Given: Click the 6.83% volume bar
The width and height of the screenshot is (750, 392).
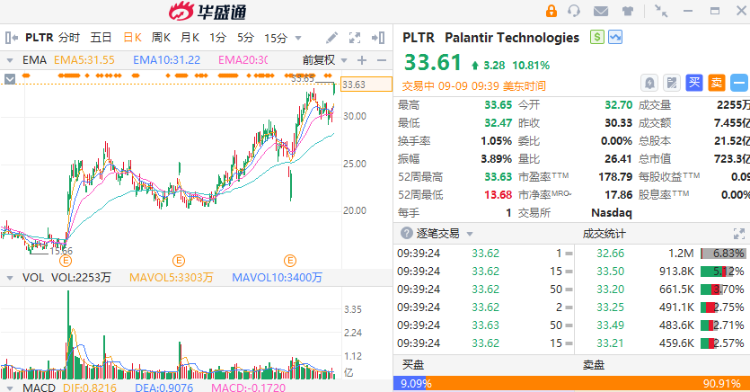Looking at the screenshot, I should point(723,253).
